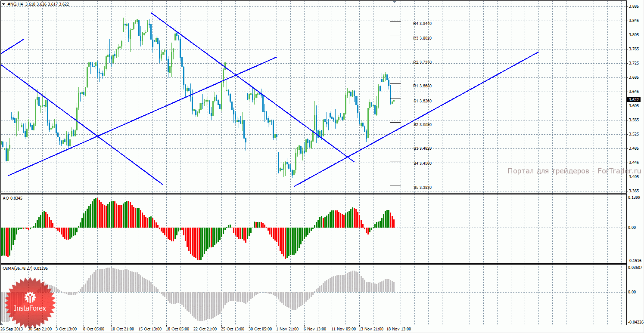Click the S1 3.6280 support label

point(423,101)
